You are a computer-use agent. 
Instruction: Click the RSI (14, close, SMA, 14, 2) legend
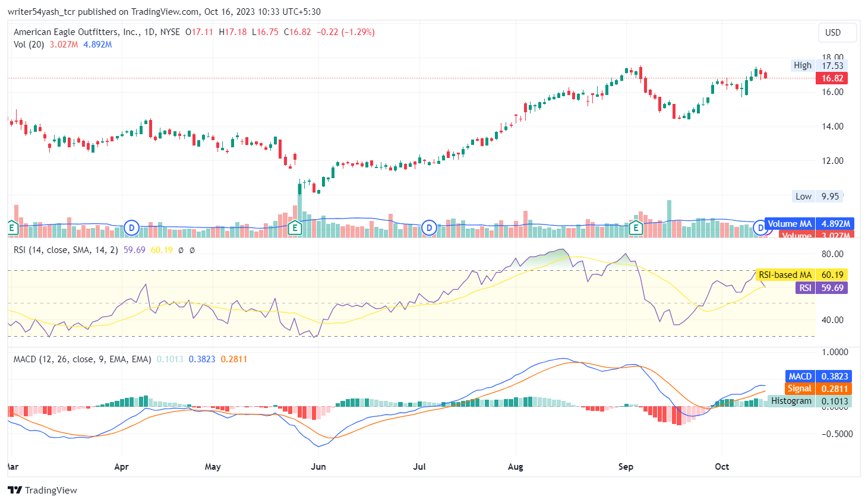coord(66,250)
